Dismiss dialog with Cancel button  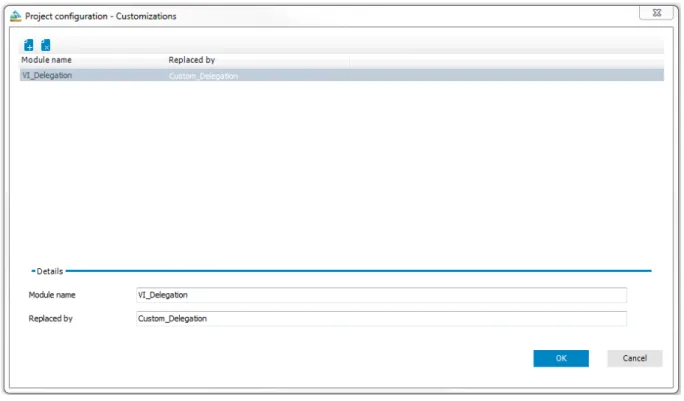click(635, 359)
